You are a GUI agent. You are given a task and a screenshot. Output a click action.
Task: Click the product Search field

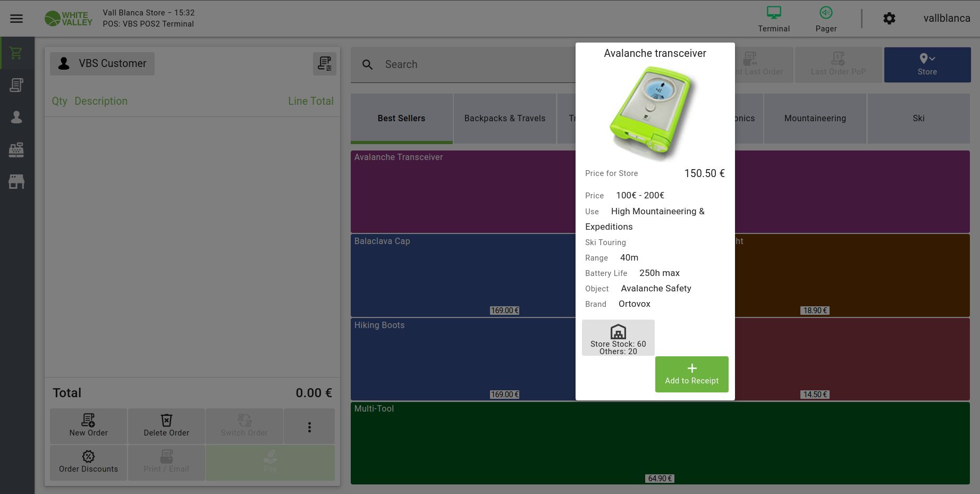point(468,65)
